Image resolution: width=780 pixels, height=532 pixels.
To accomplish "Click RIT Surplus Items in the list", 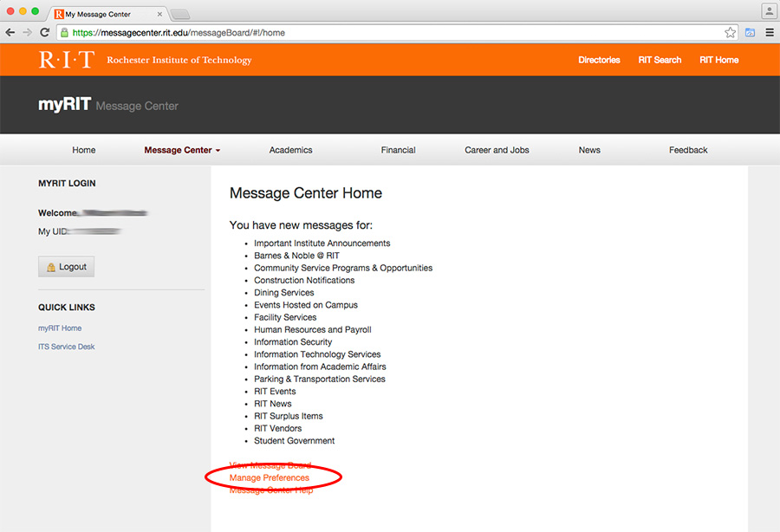I will (288, 416).
